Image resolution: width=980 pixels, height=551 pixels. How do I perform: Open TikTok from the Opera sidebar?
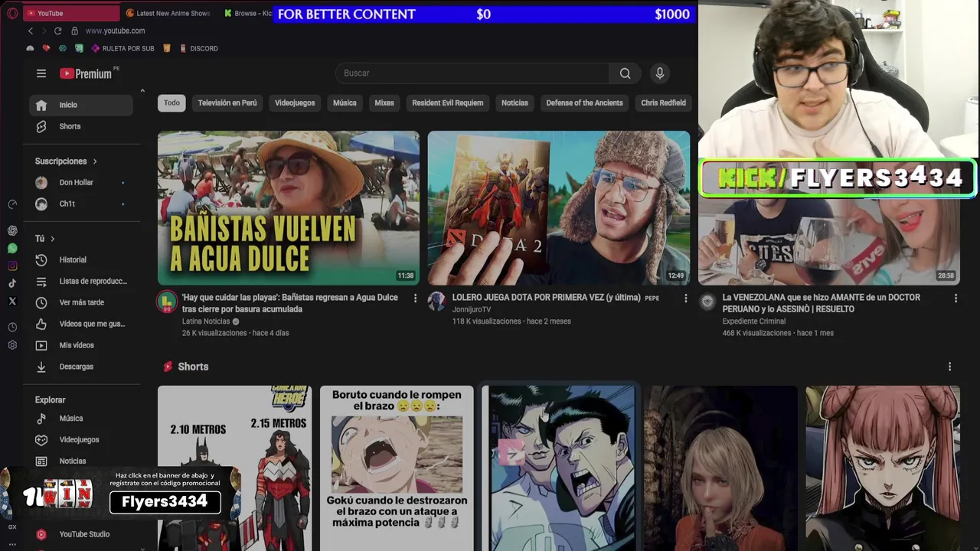[12, 283]
